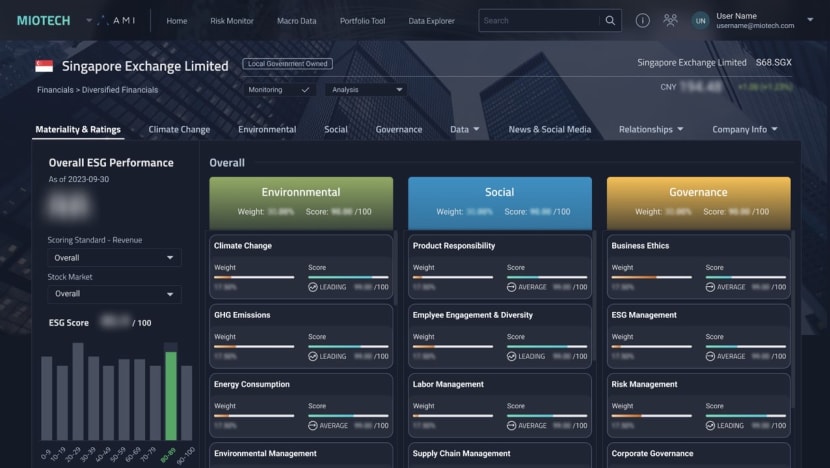Click the blue Social pillar header
The height and width of the screenshot is (468, 830).
tap(500, 203)
